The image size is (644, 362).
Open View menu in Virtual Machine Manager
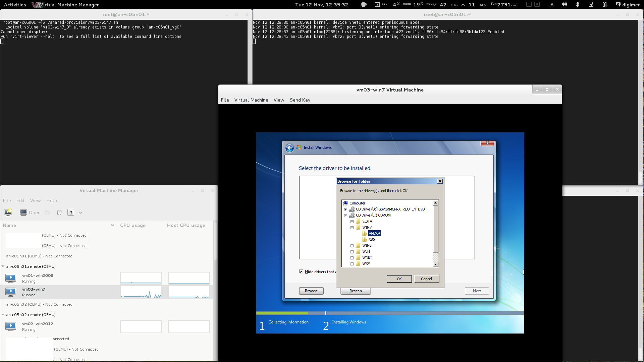pyautogui.click(x=35, y=200)
